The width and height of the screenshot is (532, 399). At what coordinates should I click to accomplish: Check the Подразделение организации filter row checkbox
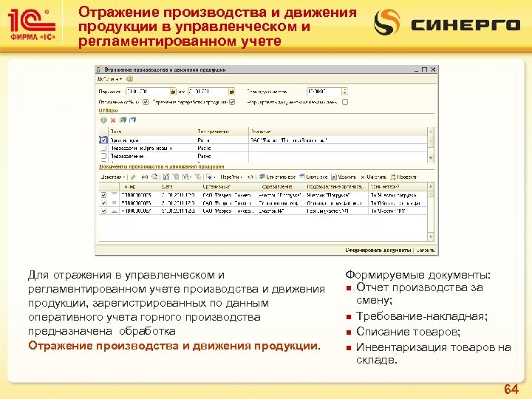point(103,148)
